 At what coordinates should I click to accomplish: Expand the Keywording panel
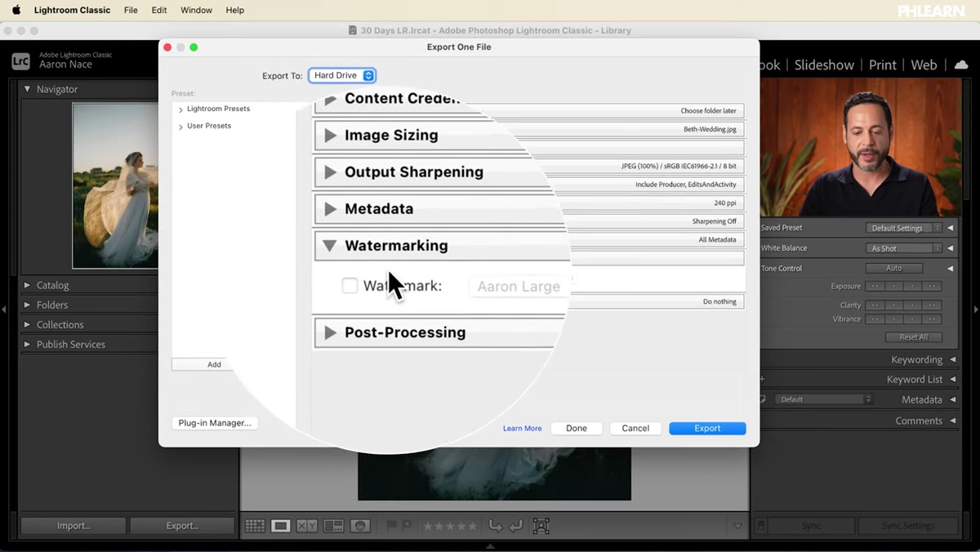(952, 359)
